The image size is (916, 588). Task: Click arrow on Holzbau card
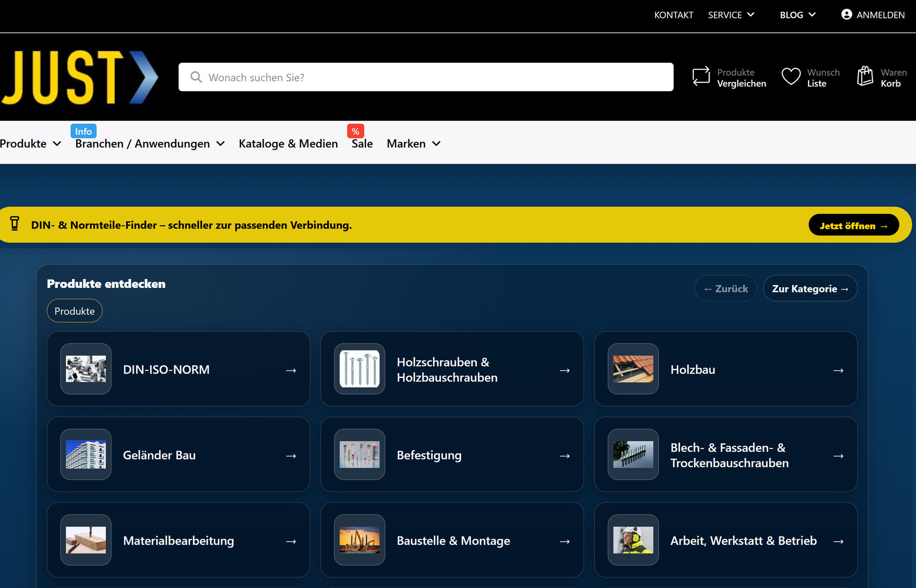coord(839,370)
